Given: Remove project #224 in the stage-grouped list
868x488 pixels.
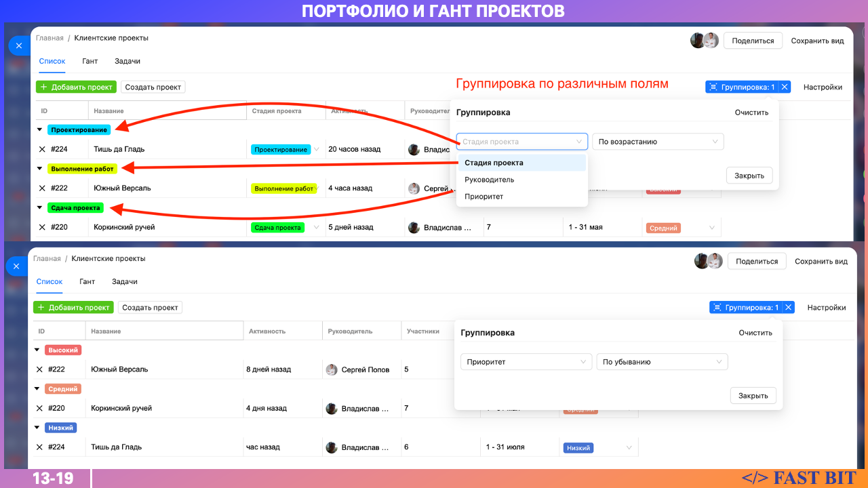Looking at the screenshot, I should 42,149.
